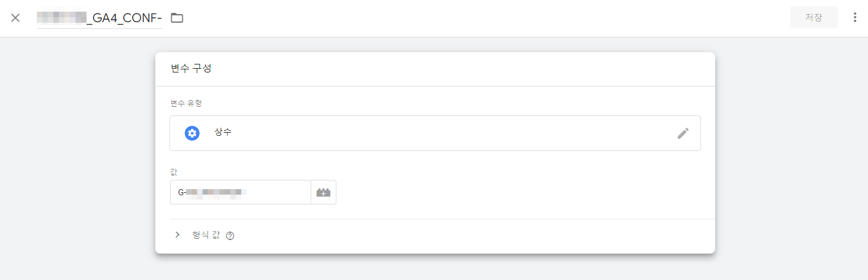Click the 형식 값 section label
The image size is (868, 280).
tap(206, 235)
